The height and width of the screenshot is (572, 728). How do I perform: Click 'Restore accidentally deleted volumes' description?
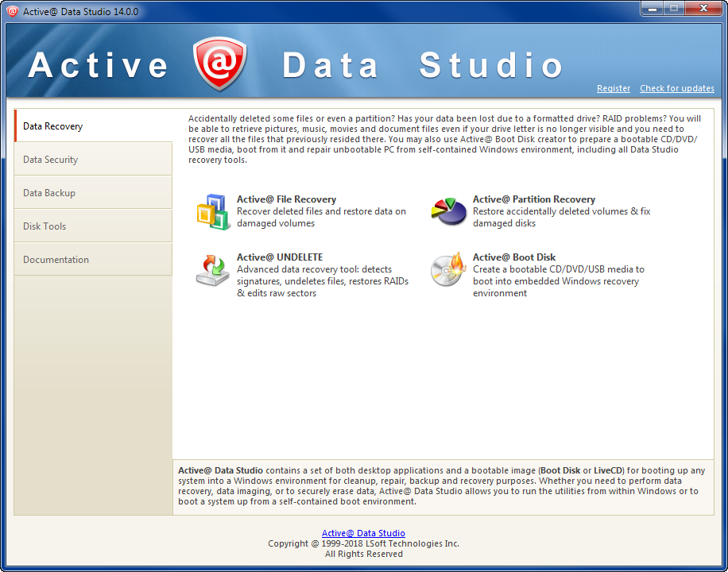562,218
